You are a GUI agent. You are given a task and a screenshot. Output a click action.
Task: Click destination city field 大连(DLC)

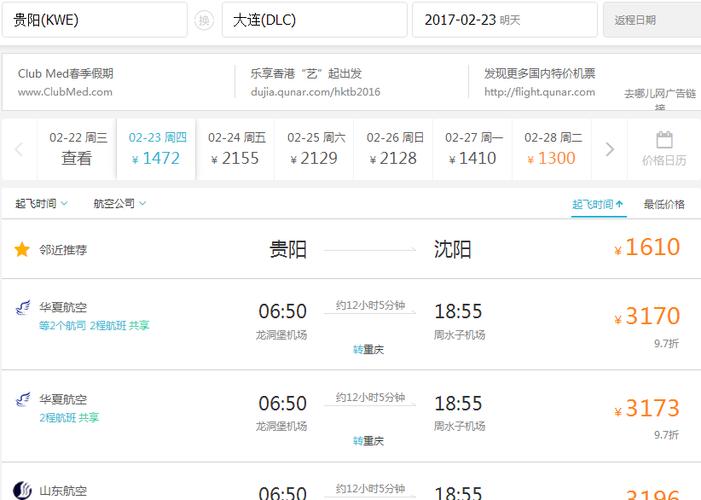click(314, 20)
